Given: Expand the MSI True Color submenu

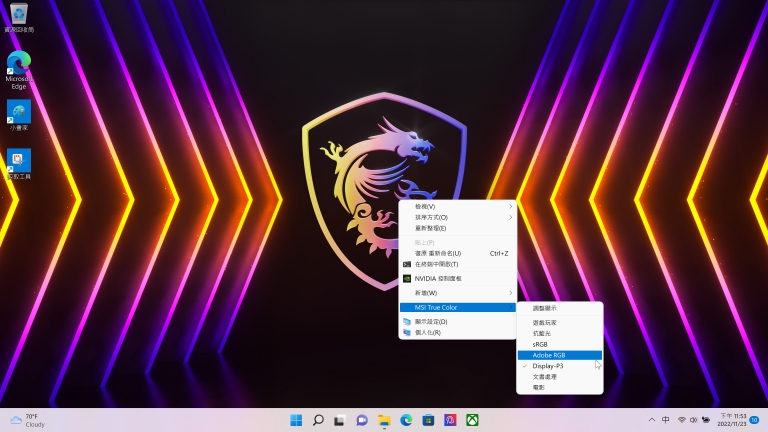Looking at the screenshot, I should 458,308.
